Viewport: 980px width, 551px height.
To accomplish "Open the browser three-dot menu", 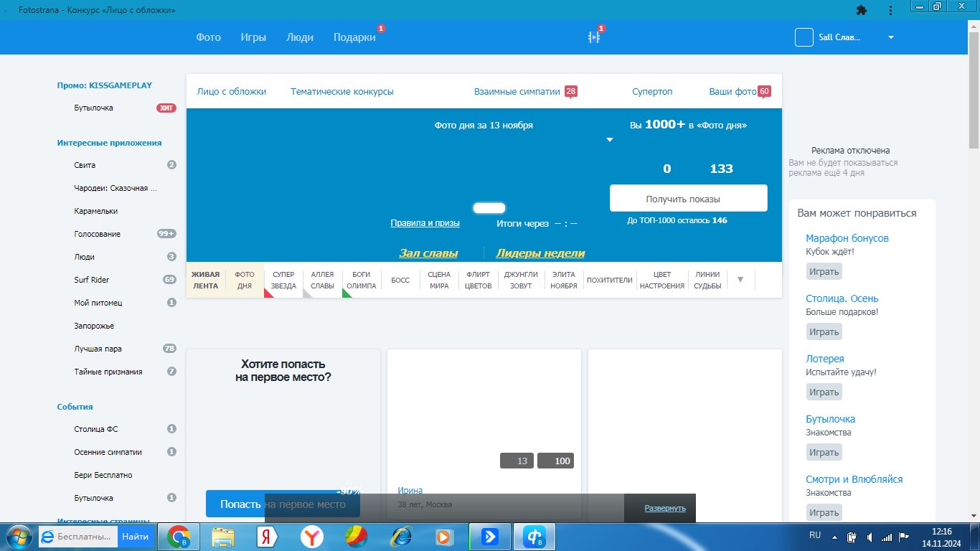I will tap(891, 10).
